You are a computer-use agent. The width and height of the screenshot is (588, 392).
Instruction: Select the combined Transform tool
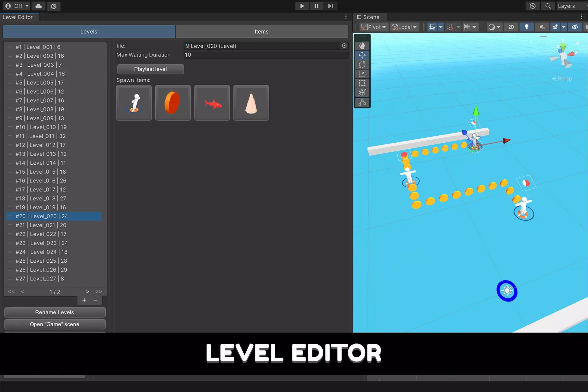(362, 93)
